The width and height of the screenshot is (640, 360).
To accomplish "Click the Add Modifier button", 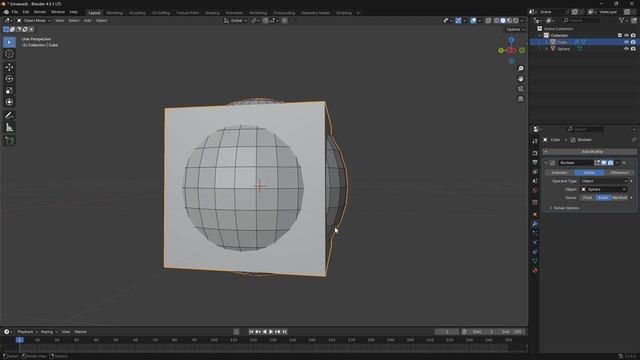I will pyautogui.click(x=590, y=152).
